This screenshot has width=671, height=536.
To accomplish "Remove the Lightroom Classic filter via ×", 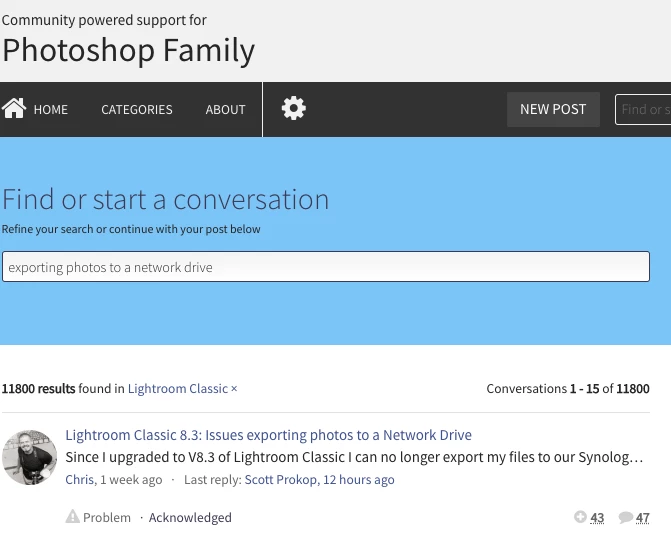I will coord(234,388).
